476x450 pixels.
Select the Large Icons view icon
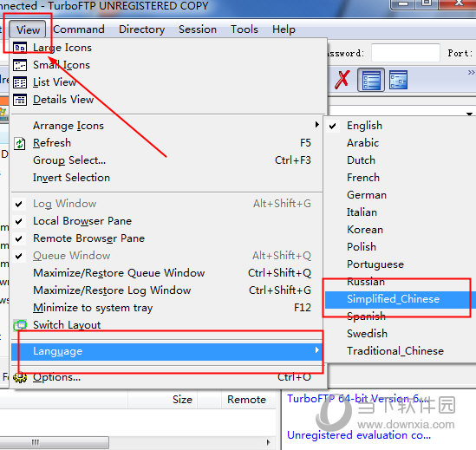20,48
